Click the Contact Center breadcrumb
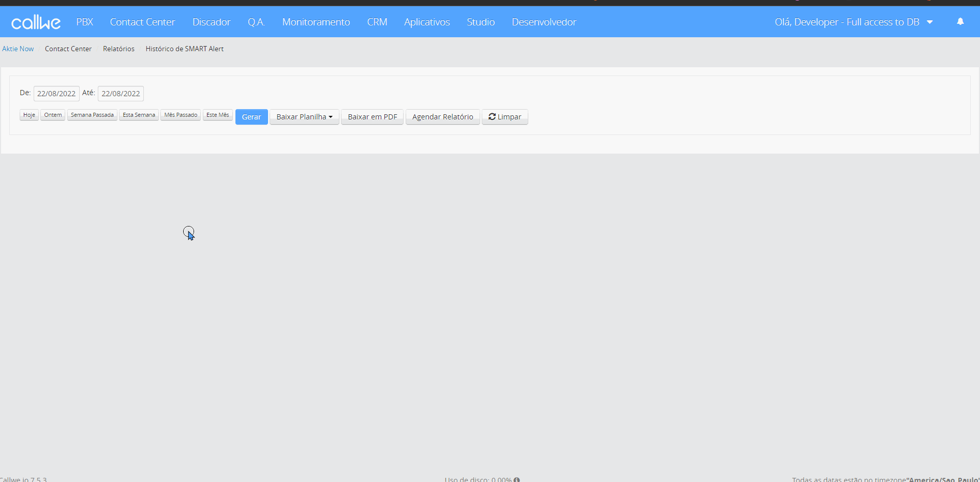 pos(68,49)
